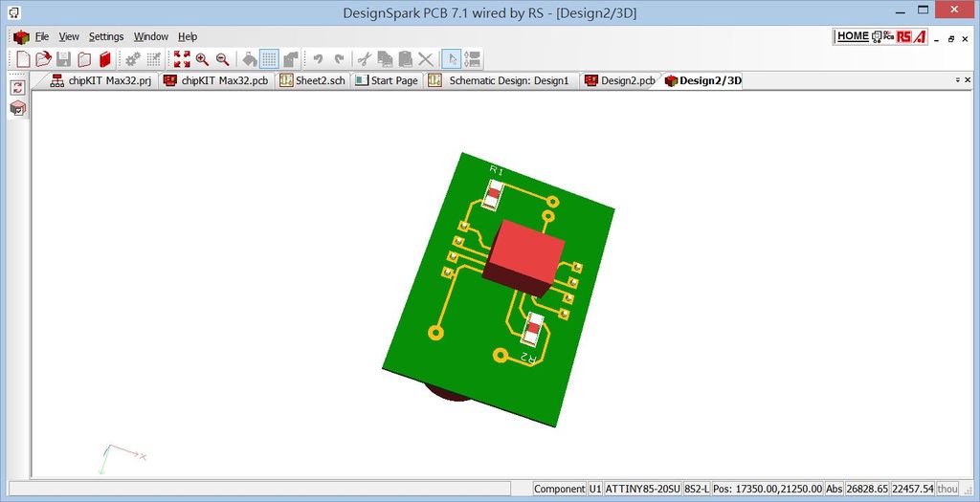Zoom to fit all with red arrows icon
The height and width of the screenshot is (502, 980).
[x=182, y=59]
